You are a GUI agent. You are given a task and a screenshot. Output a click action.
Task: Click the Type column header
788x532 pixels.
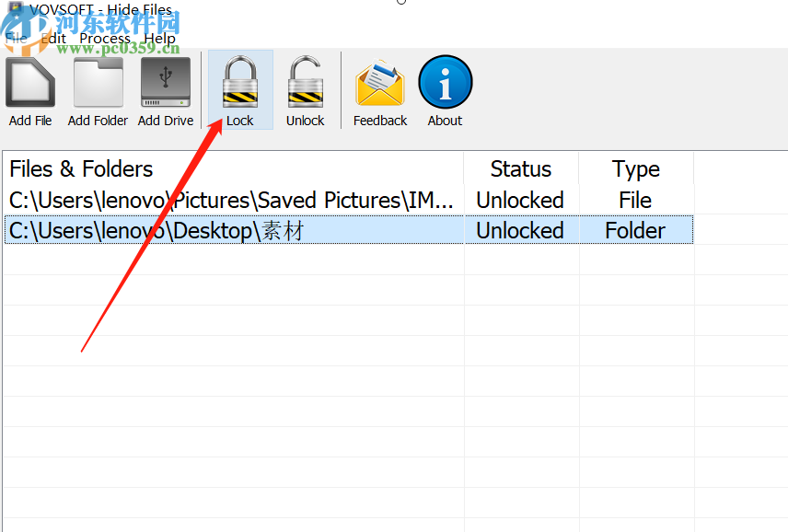(635, 169)
